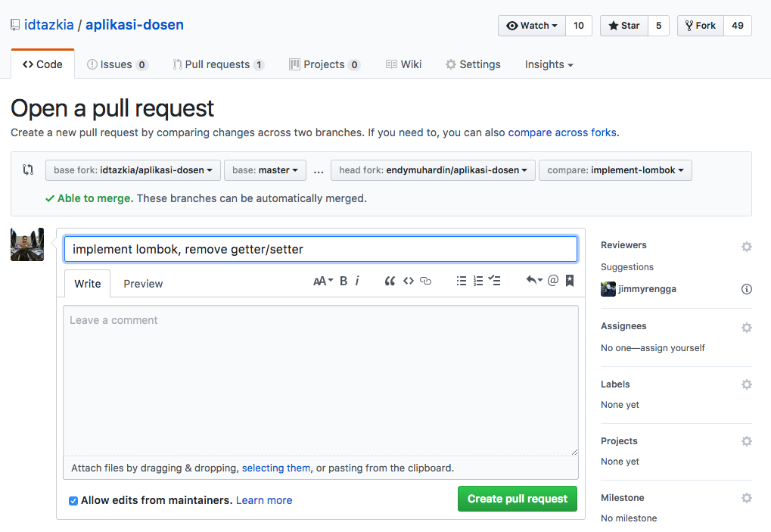Image resolution: width=771 pixels, height=532 pixels.
Task: Insert a numbered list icon
Action: (478, 281)
